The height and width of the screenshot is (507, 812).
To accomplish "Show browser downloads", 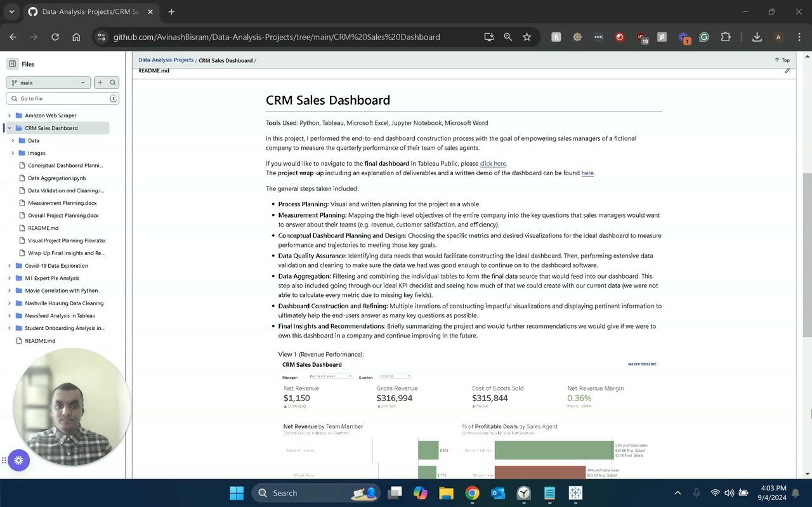I will pos(757,37).
